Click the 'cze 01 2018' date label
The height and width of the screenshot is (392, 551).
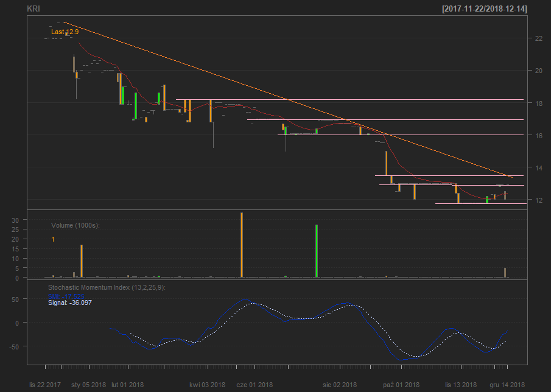click(254, 385)
